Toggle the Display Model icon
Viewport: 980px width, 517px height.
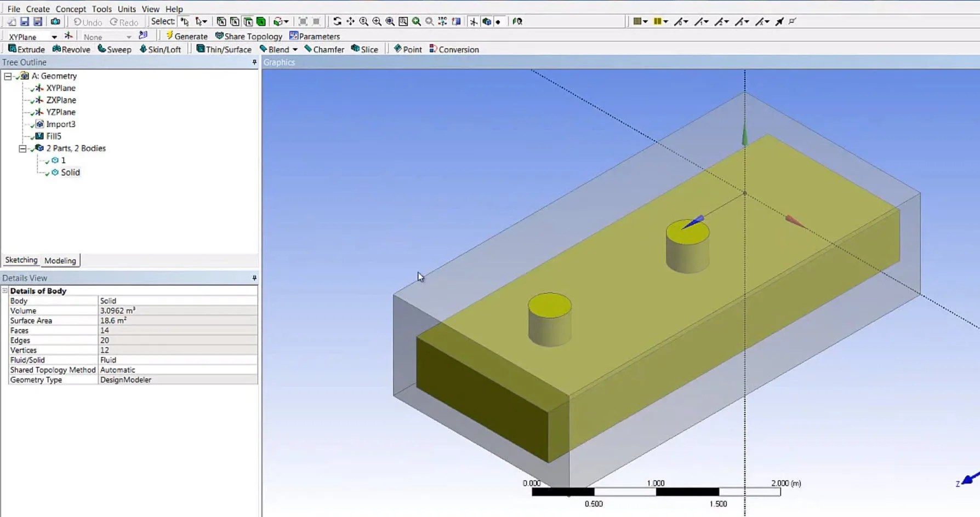(487, 22)
